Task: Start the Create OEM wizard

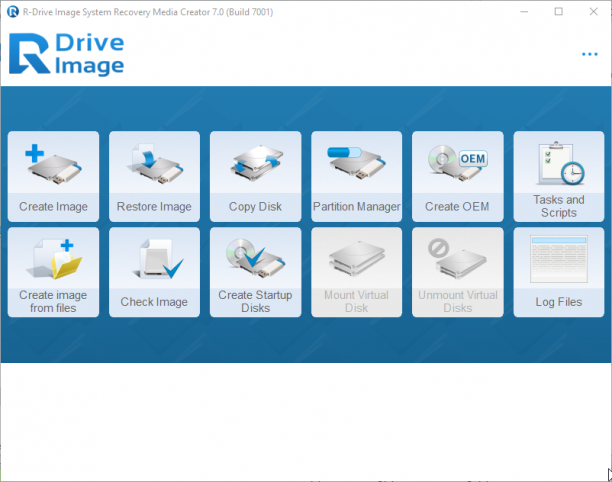Action: tap(457, 176)
